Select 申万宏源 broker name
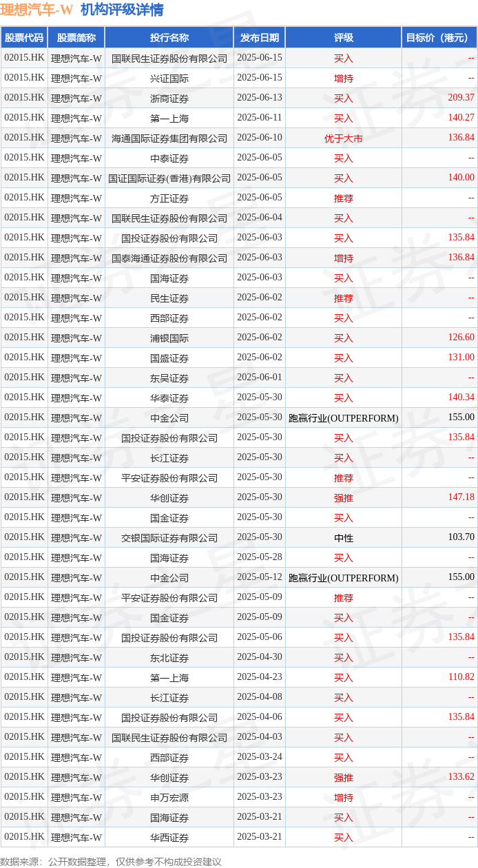This screenshot has width=478, height=868. click(169, 798)
